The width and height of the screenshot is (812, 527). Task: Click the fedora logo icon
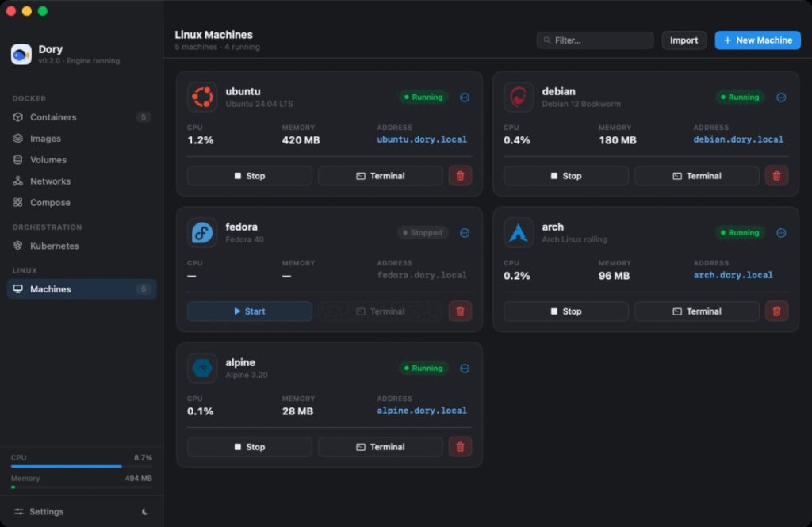pyautogui.click(x=202, y=233)
